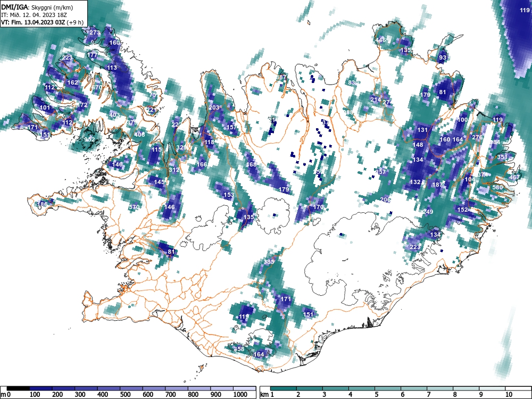Viewport: 532px width, 399px height.
Task: Click the 214 visibility value
Action: [376, 99]
